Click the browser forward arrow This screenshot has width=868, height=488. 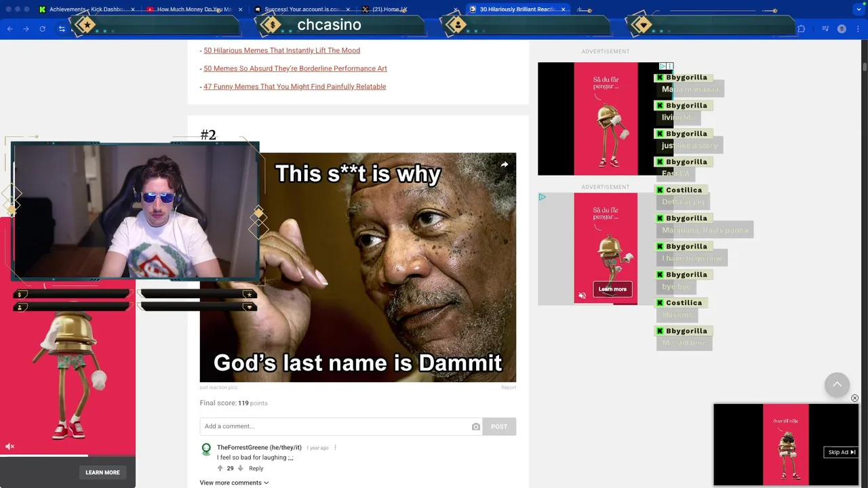[26, 28]
